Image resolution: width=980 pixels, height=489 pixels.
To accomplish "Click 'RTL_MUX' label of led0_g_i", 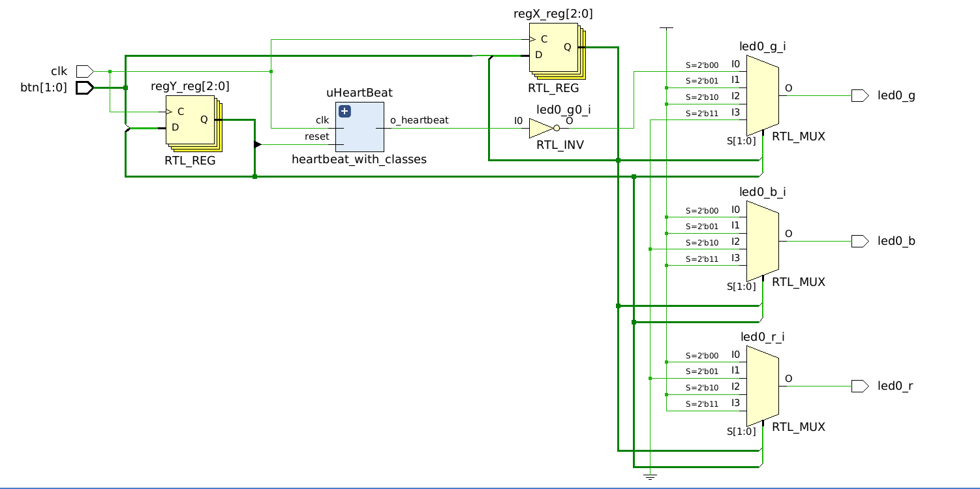I will [799, 136].
